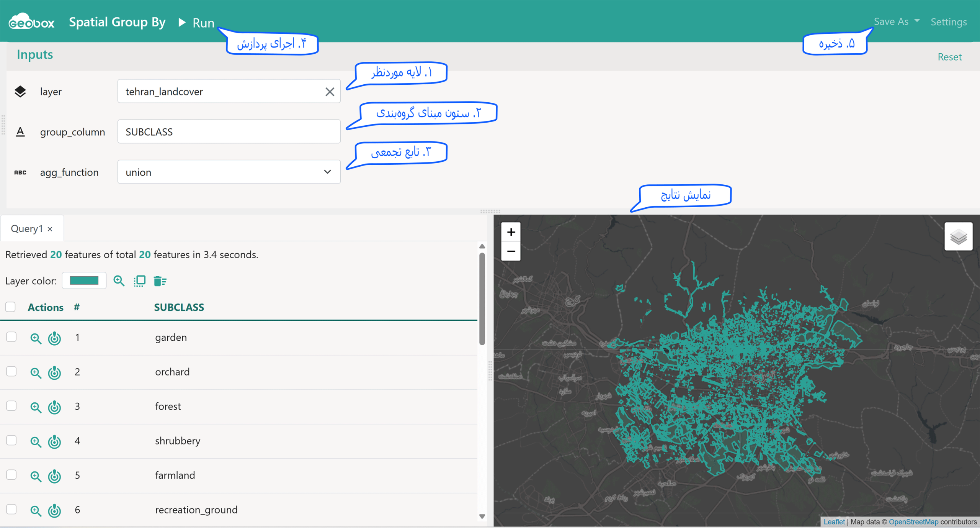Click the results scrollbar up arrow
The width and height of the screenshot is (980, 528).
point(482,246)
